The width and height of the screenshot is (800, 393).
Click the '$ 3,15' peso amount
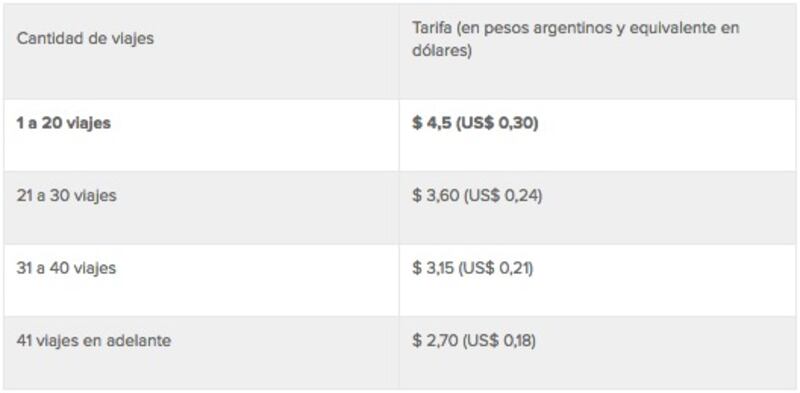coord(433,268)
